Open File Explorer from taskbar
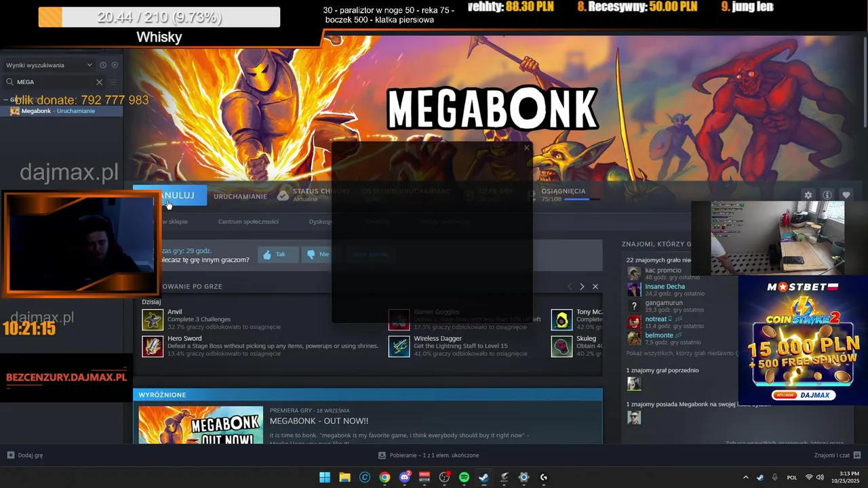The width and height of the screenshot is (868, 488). [344, 477]
